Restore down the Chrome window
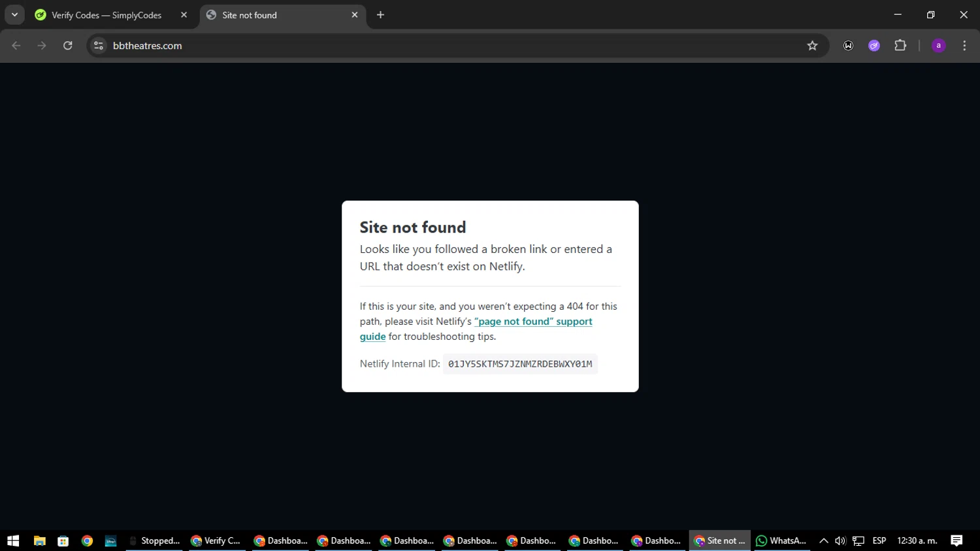Image resolution: width=980 pixels, height=551 pixels. point(931,14)
